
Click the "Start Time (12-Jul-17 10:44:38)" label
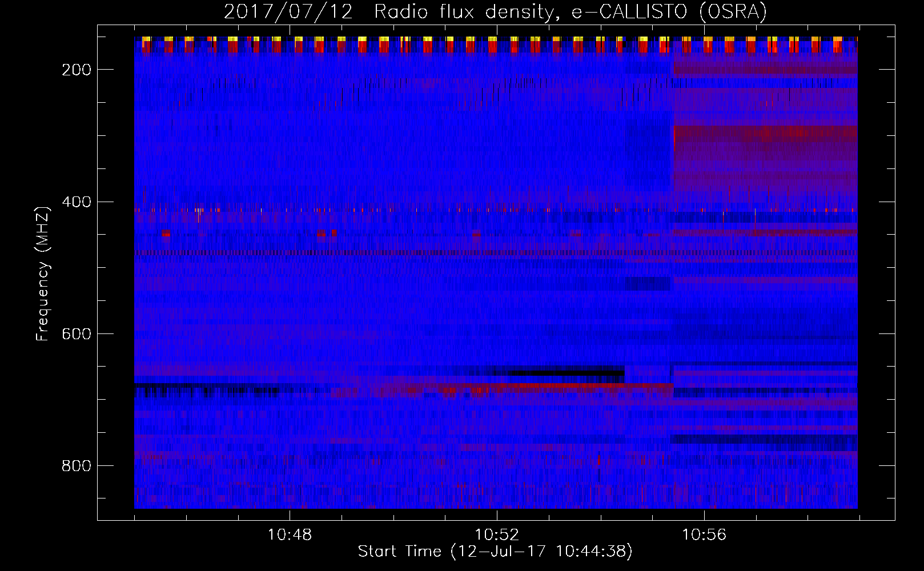tap(495, 551)
